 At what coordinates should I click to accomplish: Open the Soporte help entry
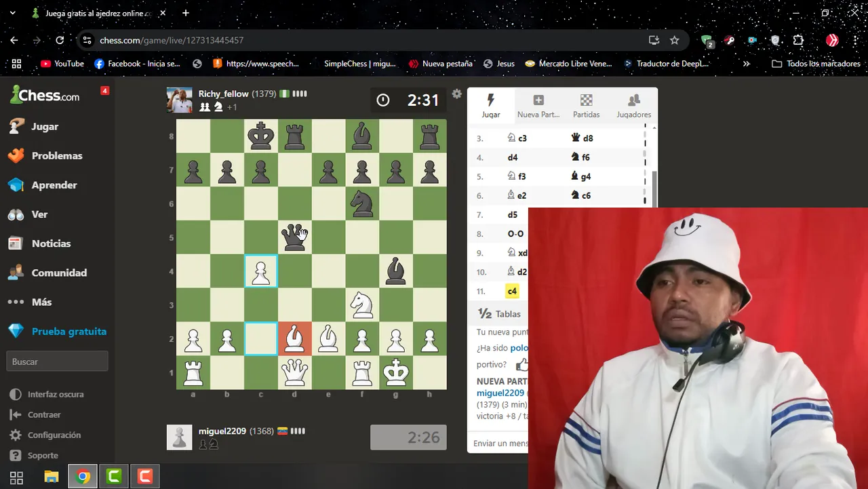pos(35,456)
